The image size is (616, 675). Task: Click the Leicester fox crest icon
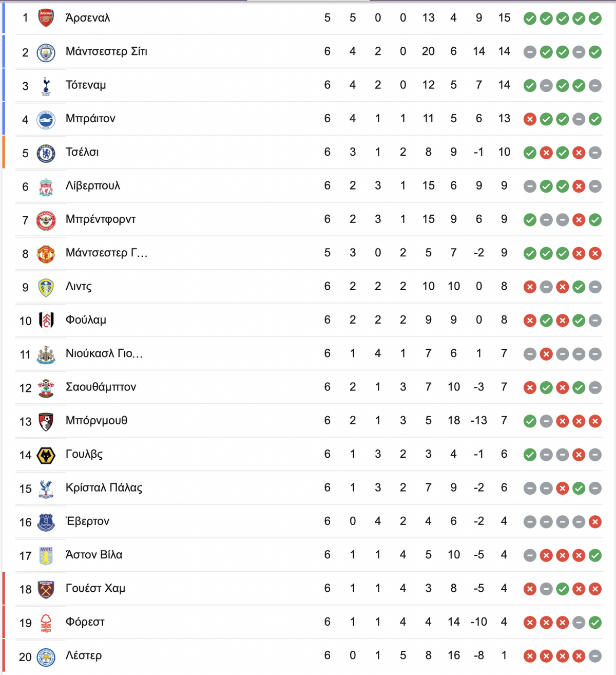[x=46, y=657]
